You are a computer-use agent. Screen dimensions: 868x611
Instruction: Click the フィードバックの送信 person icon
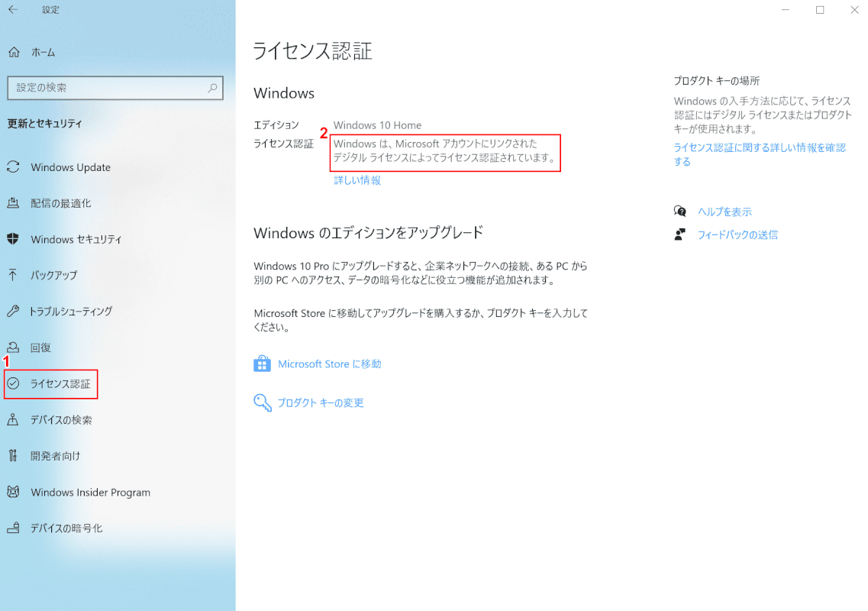coord(680,234)
